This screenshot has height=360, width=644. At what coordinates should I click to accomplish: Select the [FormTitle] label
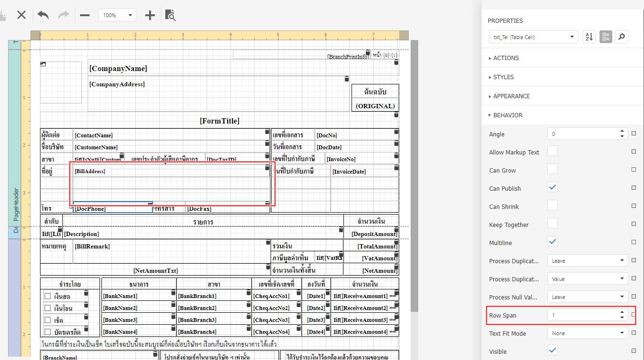220,121
